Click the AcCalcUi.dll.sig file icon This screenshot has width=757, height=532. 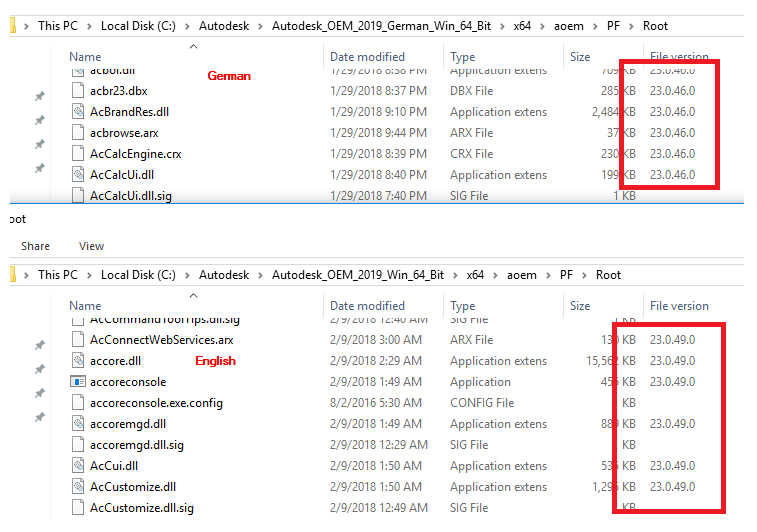pos(78,195)
